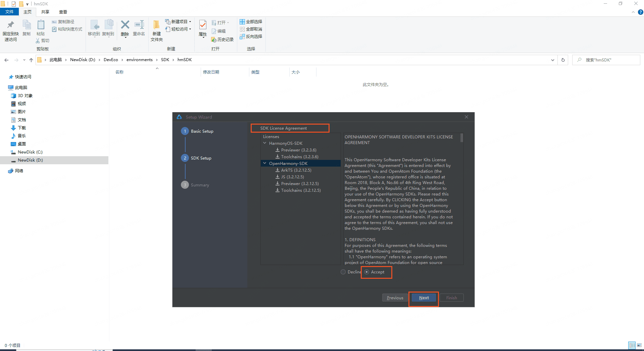Open the View (查看) ribbon tab
This screenshot has height=351, width=644.
point(63,12)
